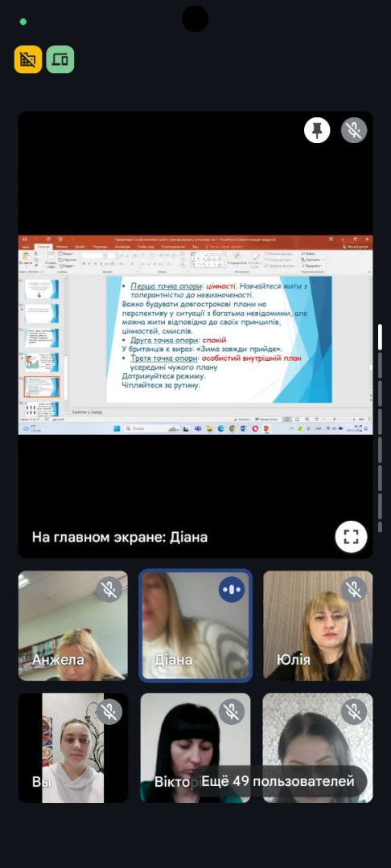Click the Третя точка опори slide text

pyautogui.click(x=164, y=358)
